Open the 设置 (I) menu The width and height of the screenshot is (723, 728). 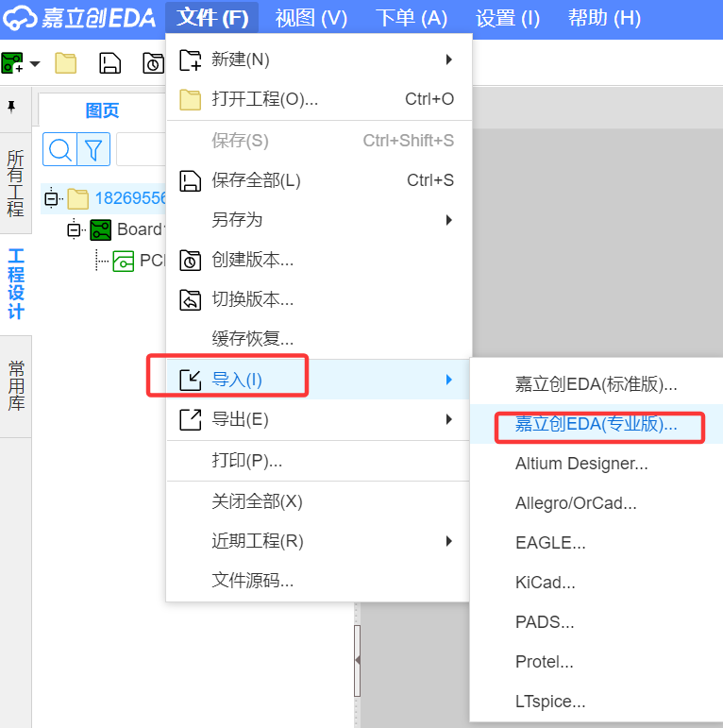point(508,18)
